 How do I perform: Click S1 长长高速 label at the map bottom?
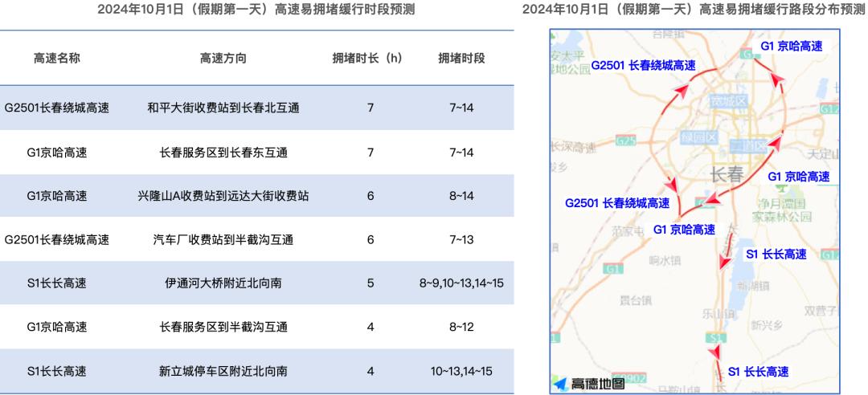pyautogui.click(x=758, y=372)
